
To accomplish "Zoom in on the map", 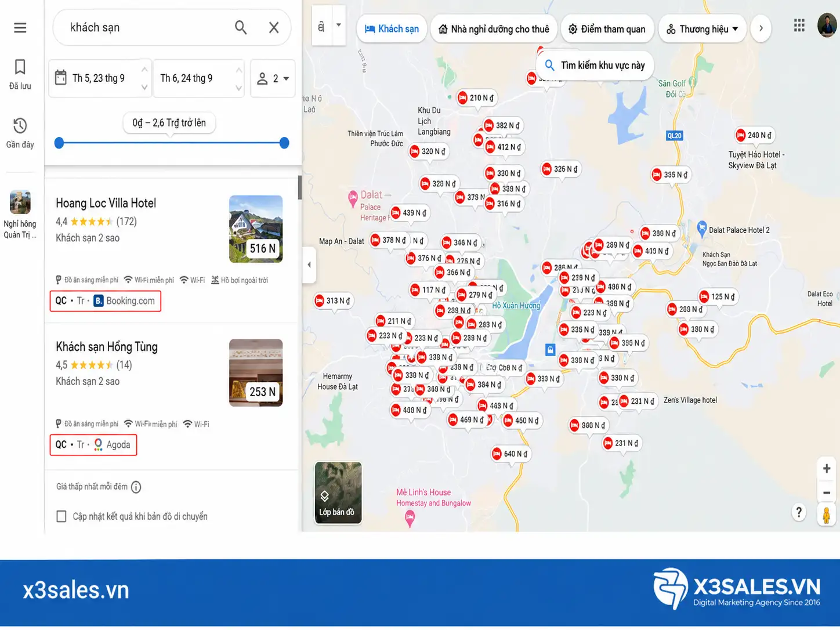I will (x=827, y=469).
